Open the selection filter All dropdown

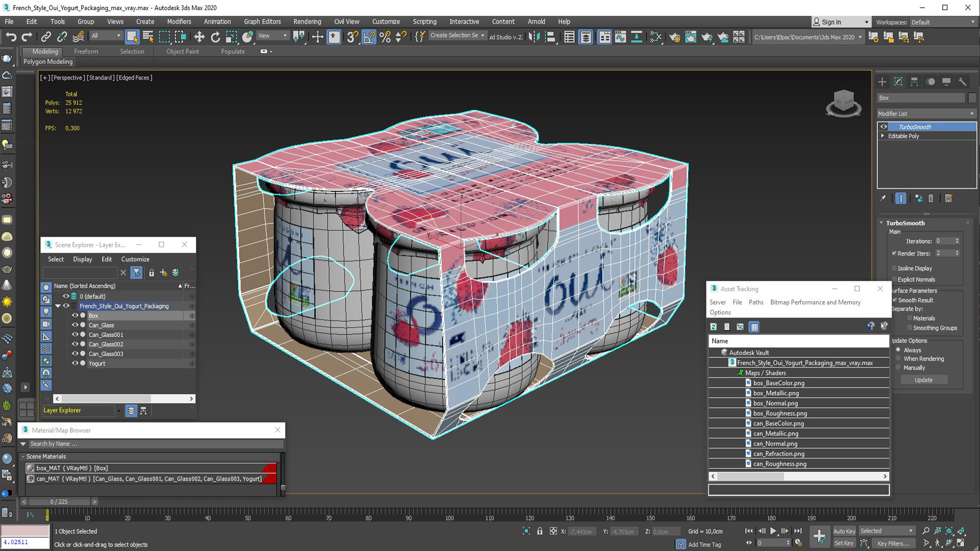pos(106,36)
